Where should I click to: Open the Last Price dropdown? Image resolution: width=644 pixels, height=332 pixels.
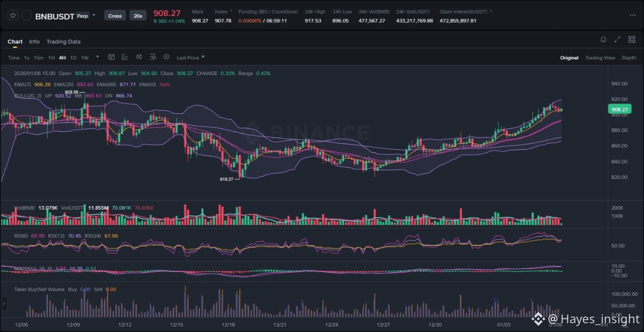coord(191,58)
